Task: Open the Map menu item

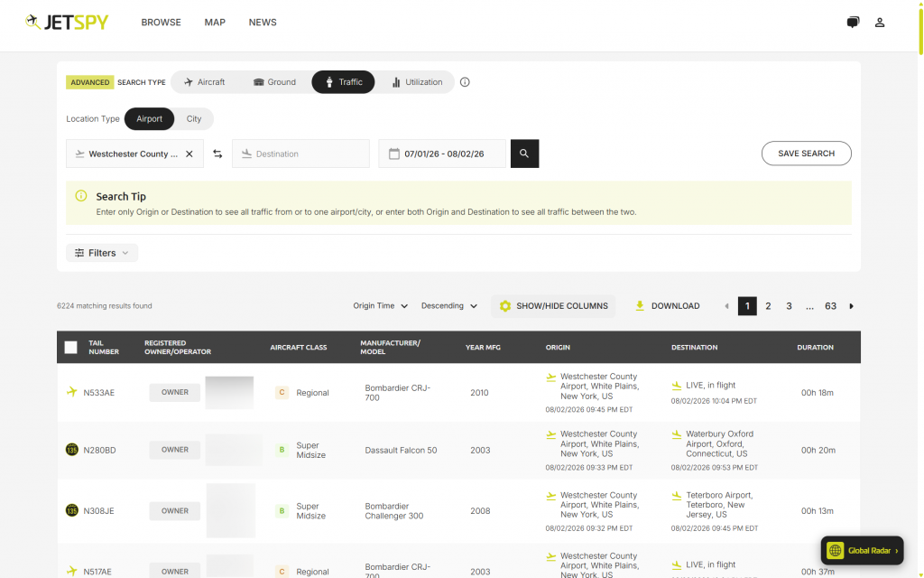Action: click(x=215, y=23)
